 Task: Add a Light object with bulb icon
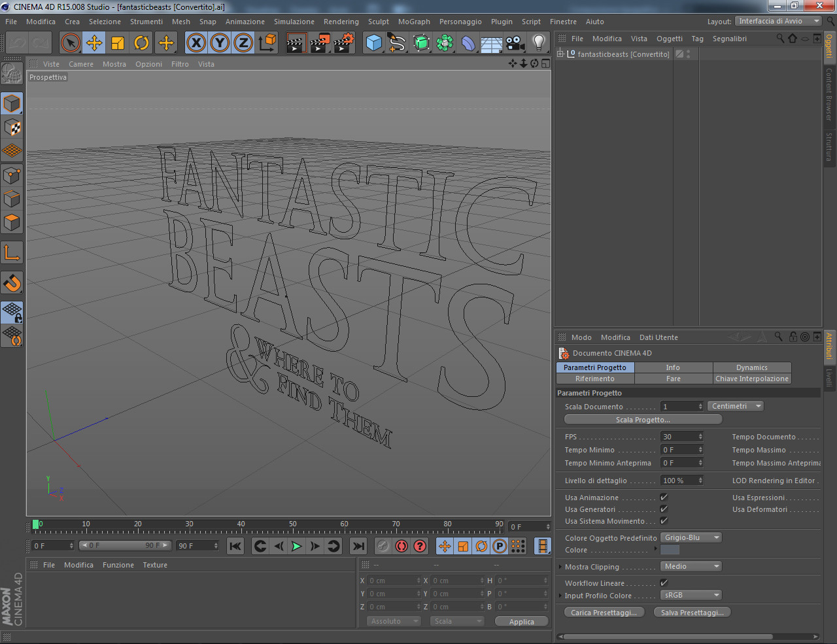click(538, 43)
